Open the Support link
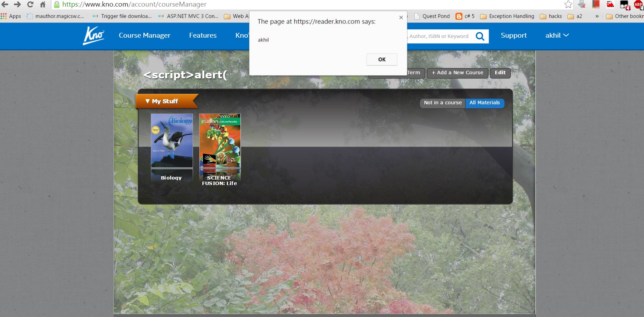 513,35
